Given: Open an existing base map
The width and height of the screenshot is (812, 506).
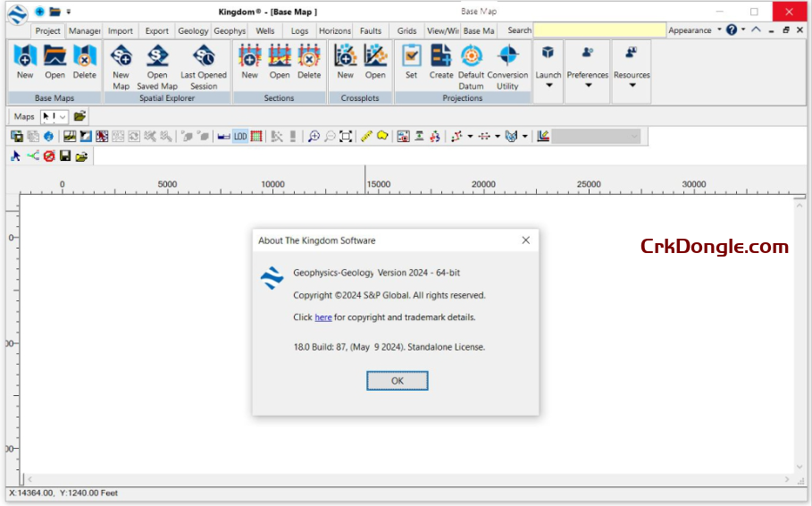Looking at the screenshot, I should [54, 61].
